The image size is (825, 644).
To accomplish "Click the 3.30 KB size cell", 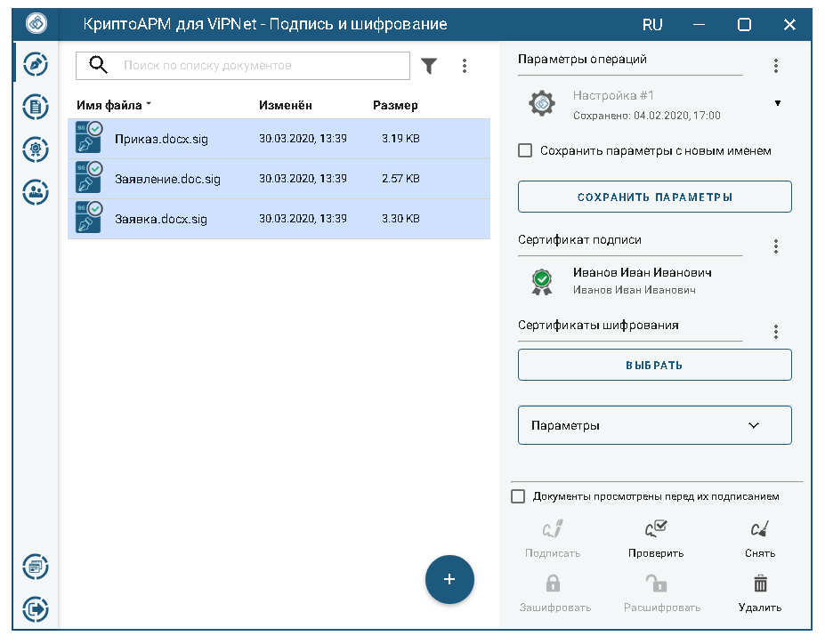I will pyautogui.click(x=400, y=218).
